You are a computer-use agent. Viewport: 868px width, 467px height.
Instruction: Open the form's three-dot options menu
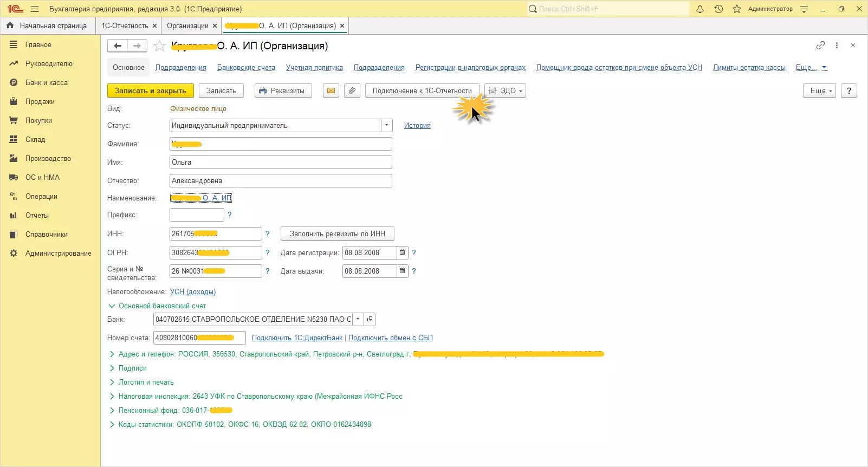[x=837, y=46]
